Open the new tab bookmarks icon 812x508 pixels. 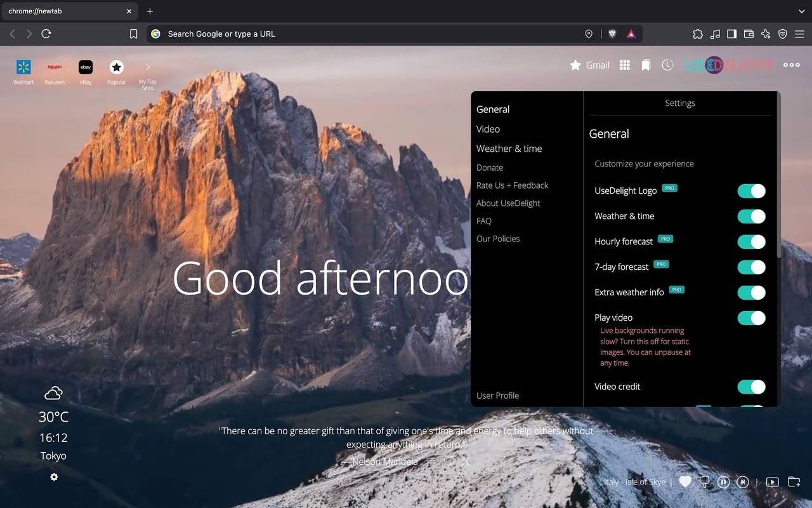pos(646,65)
